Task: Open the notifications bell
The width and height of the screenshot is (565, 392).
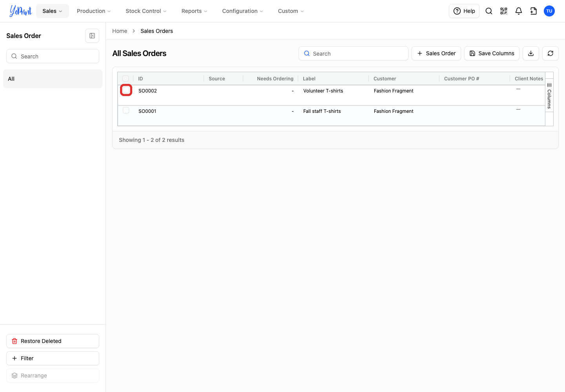Action: [x=519, y=11]
